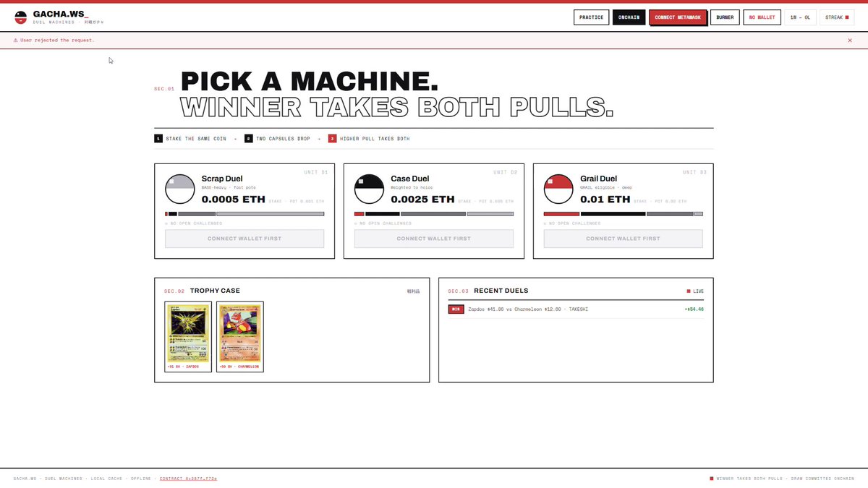Click the 'Winner takes both pulls' footer text
Screen dimensions: 868x488
(749, 479)
